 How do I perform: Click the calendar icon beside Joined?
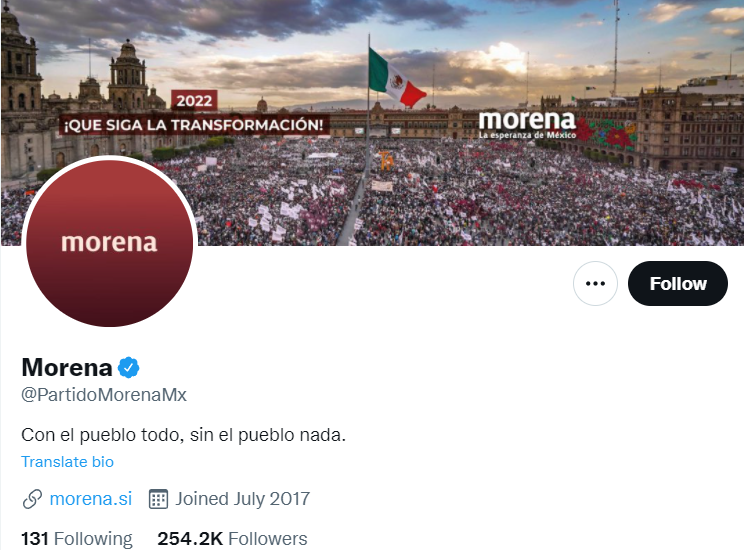click(x=158, y=499)
